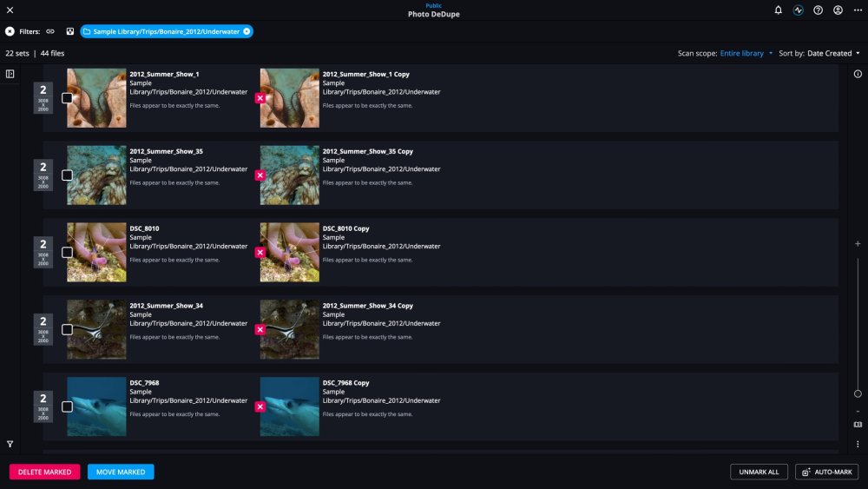Click the zoom in plus icon
868x489 pixels.
pos(858,244)
